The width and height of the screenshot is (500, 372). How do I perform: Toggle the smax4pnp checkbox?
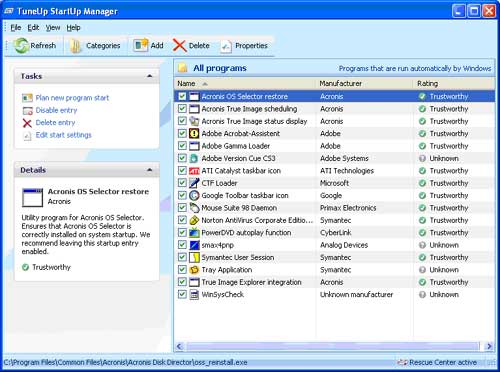tap(182, 245)
